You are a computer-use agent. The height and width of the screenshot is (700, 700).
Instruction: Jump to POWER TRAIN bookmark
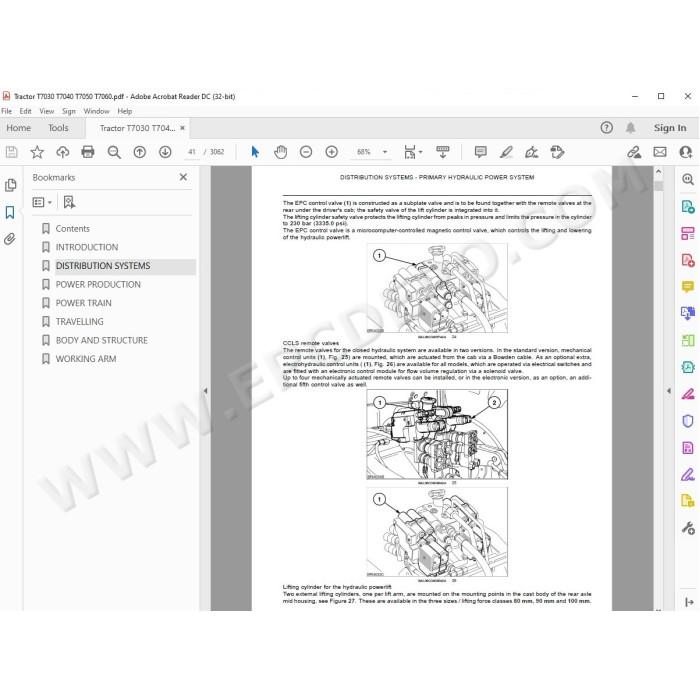[x=83, y=303]
